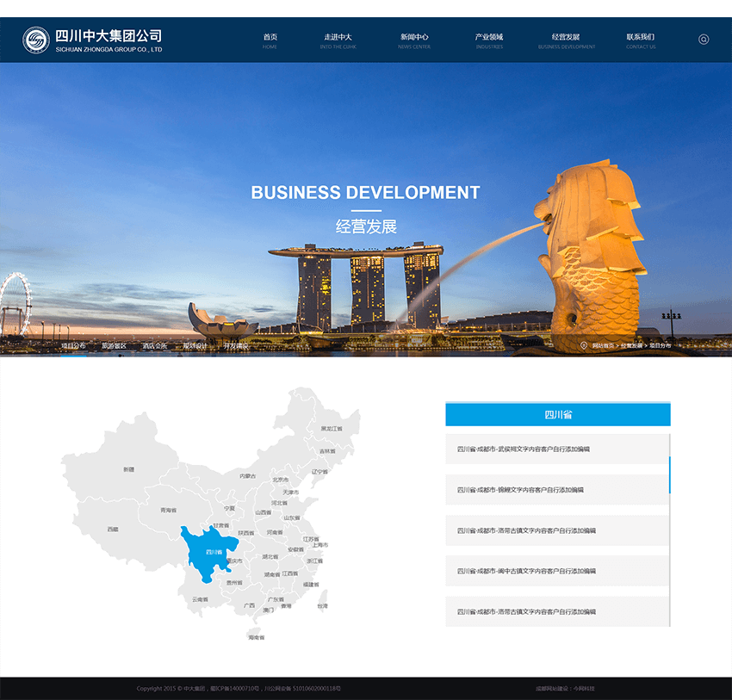This screenshot has height=700, width=732.
Task: Open the 走进中大 navigation item
Action: (x=338, y=40)
